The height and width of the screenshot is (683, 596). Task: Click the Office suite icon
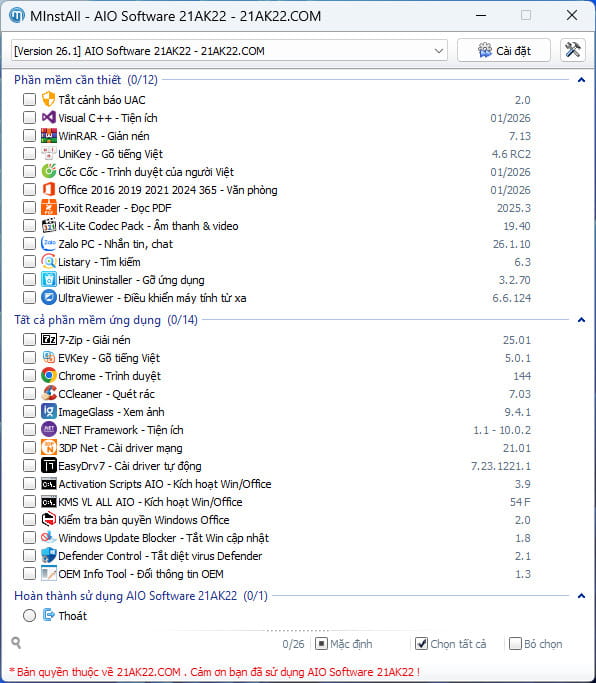[48, 189]
